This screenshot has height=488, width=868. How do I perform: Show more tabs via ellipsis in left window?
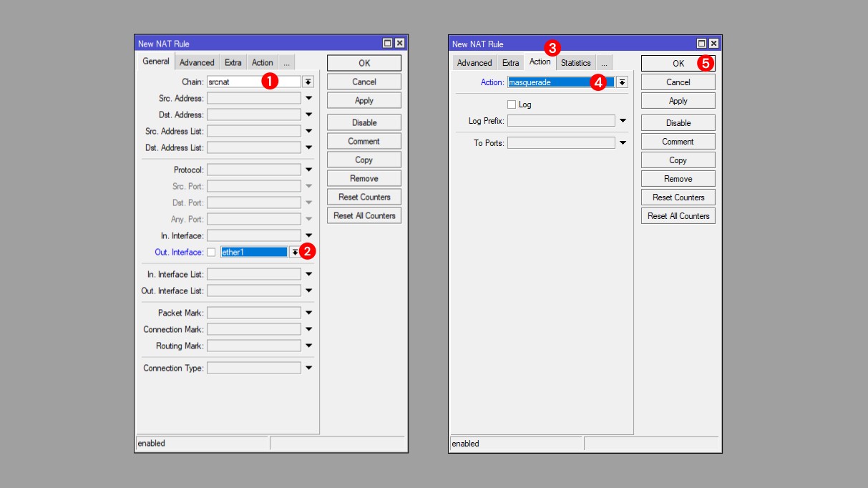tap(286, 62)
